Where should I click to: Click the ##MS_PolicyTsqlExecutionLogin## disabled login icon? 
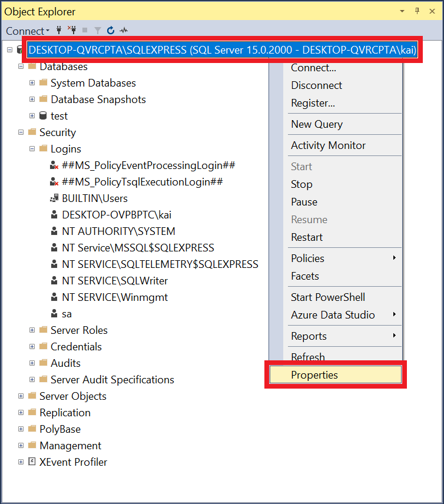click(x=54, y=182)
